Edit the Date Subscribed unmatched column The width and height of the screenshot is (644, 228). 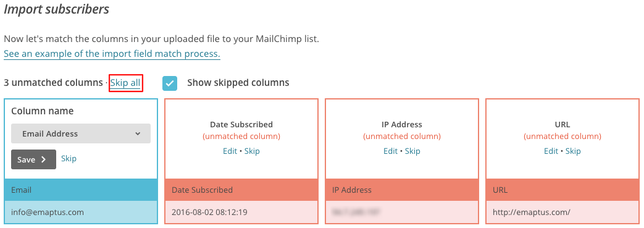tap(230, 151)
